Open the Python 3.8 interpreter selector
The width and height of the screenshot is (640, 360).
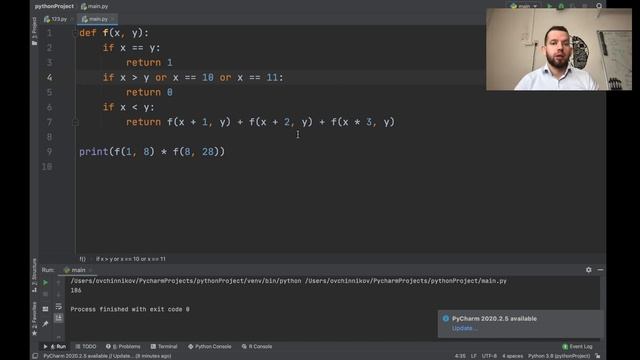tap(559, 356)
